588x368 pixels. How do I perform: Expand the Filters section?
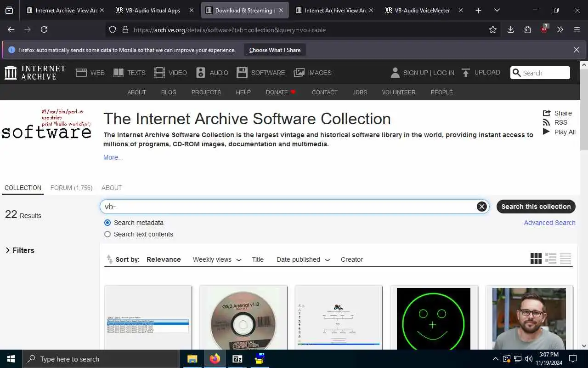click(20, 250)
